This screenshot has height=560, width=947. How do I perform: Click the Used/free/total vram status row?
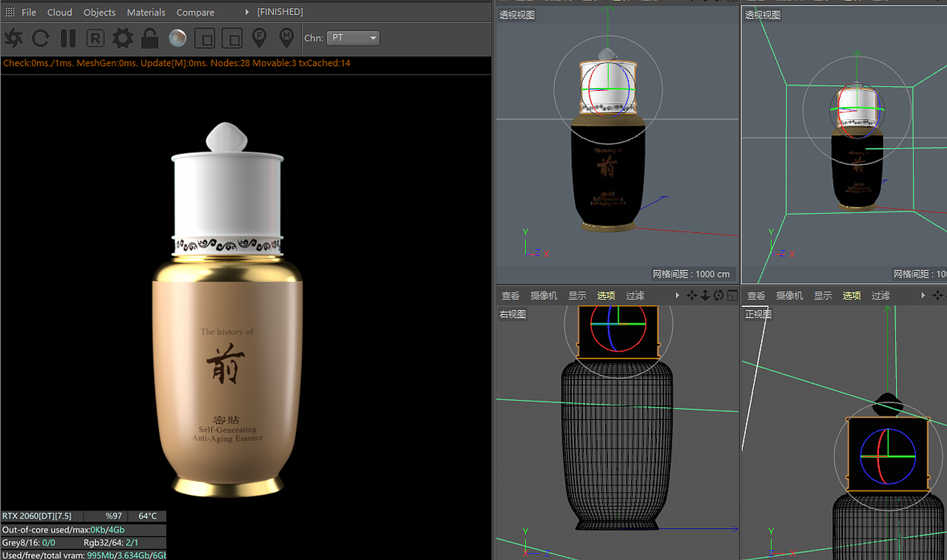pyautogui.click(x=84, y=556)
